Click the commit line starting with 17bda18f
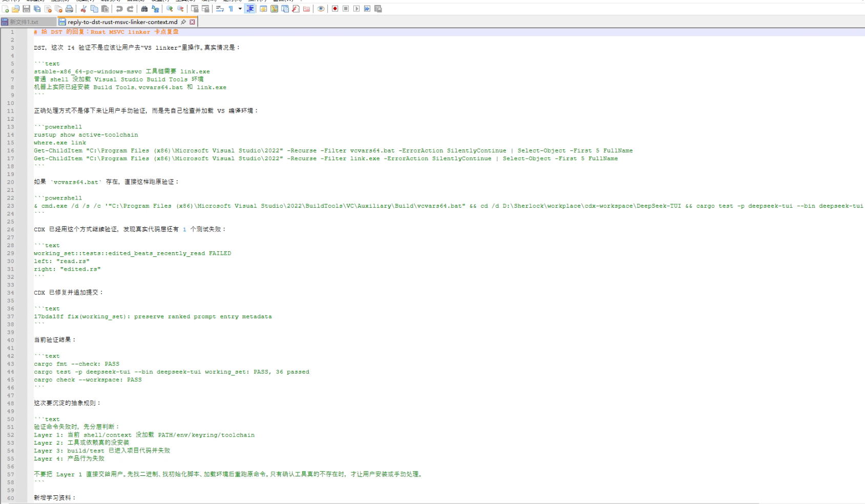Viewport: 865px width, 504px height. 153,317
